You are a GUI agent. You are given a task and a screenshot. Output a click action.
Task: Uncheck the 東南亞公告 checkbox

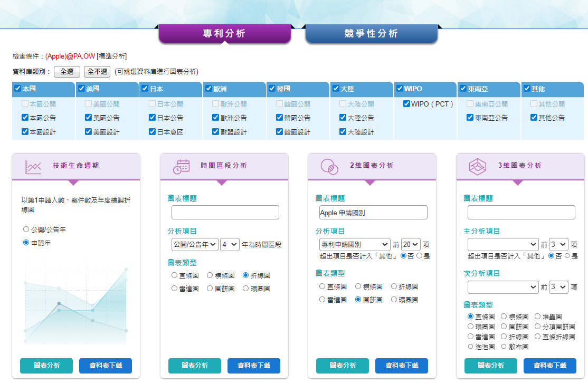[x=470, y=117]
